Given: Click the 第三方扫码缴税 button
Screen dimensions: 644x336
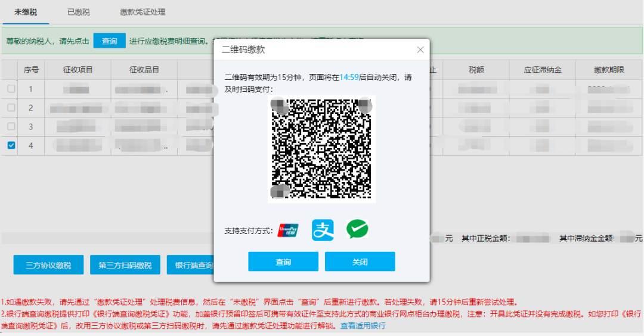Looking at the screenshot, I should tap(125, 265).
